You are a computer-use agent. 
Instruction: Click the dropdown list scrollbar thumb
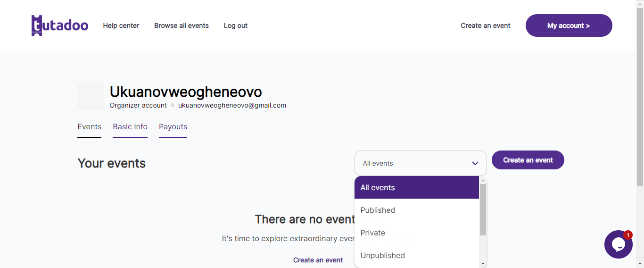coord(483,209)
